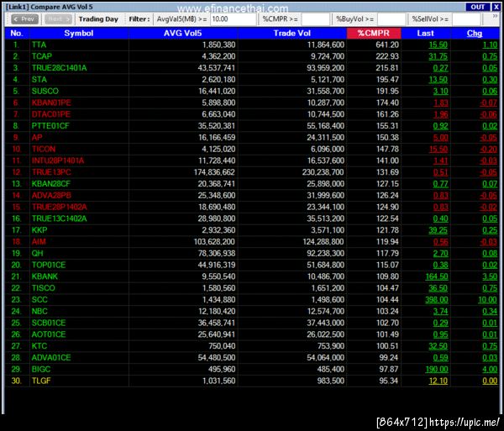Select the ADVA28PB symbol
This screenshot has height=431, width=504.
(51, 195)
